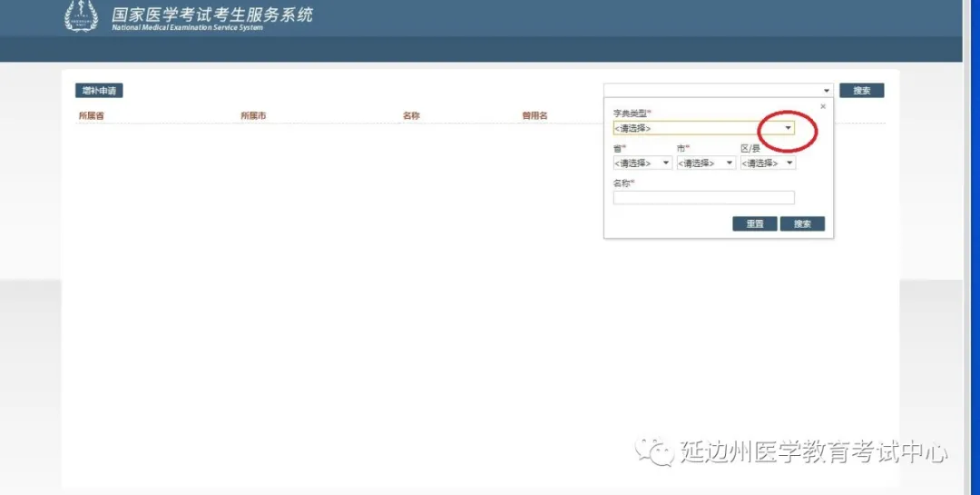Click the 曾用名 column header

534,116
